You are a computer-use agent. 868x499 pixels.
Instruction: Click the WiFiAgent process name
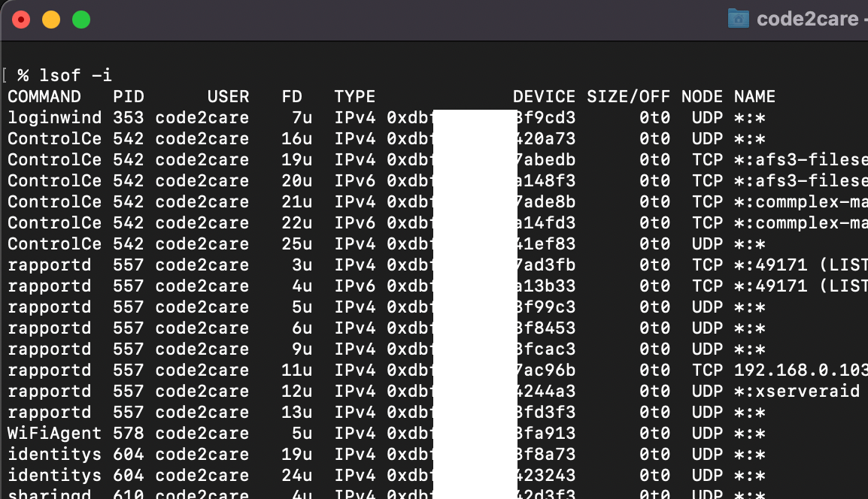(x=45, y=433)
